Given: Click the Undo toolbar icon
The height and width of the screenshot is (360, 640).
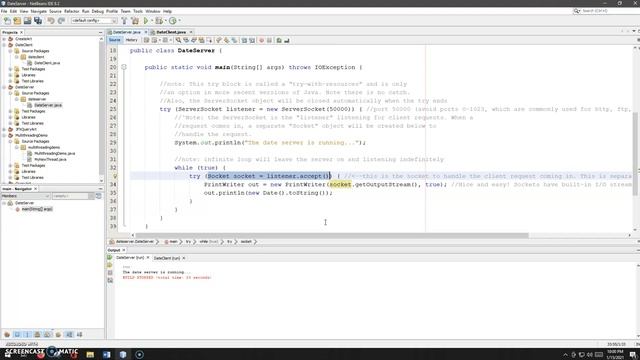Looking at the screenshot, I should (51, 20).
